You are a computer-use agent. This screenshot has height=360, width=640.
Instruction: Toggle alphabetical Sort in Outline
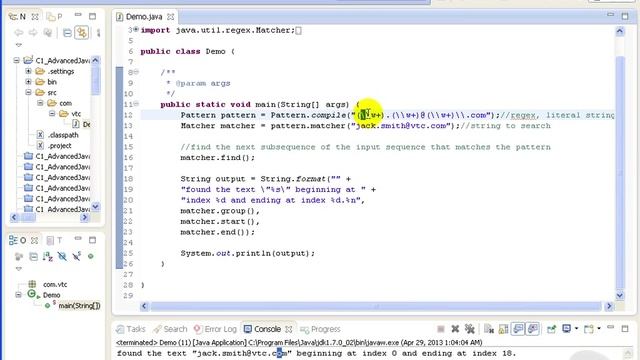click(48, 256)
